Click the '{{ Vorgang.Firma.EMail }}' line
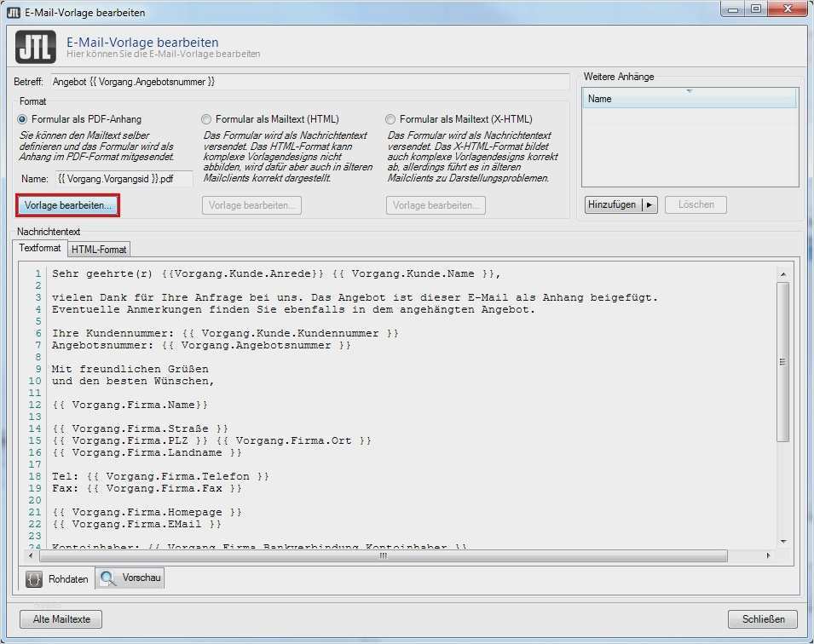 [136, 525]
